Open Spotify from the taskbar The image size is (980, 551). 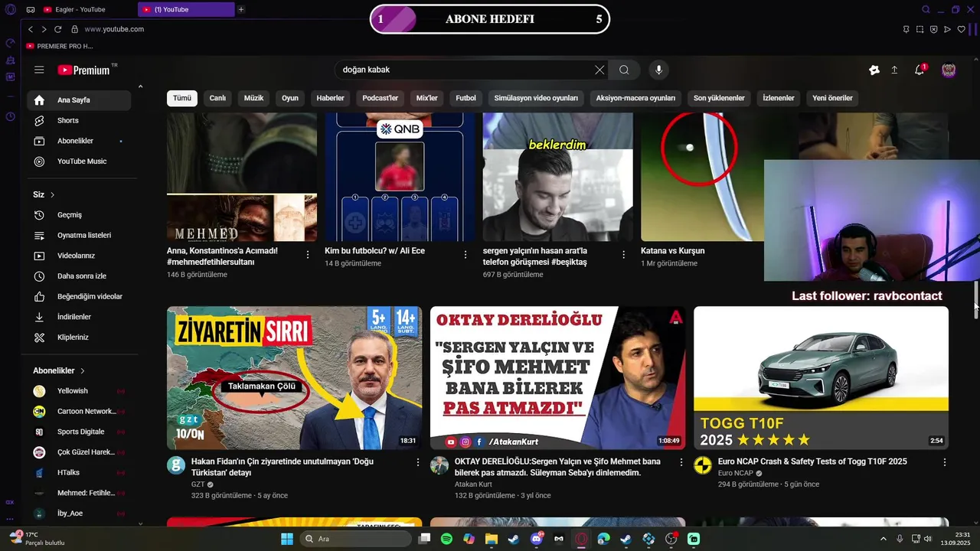point(446,539)
